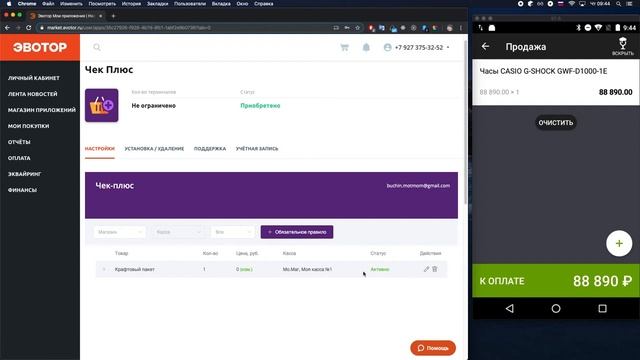Viewport: 640px width, 360px height.
Task: Tap Android back navigation triangle
Action: tap(509, 309)
